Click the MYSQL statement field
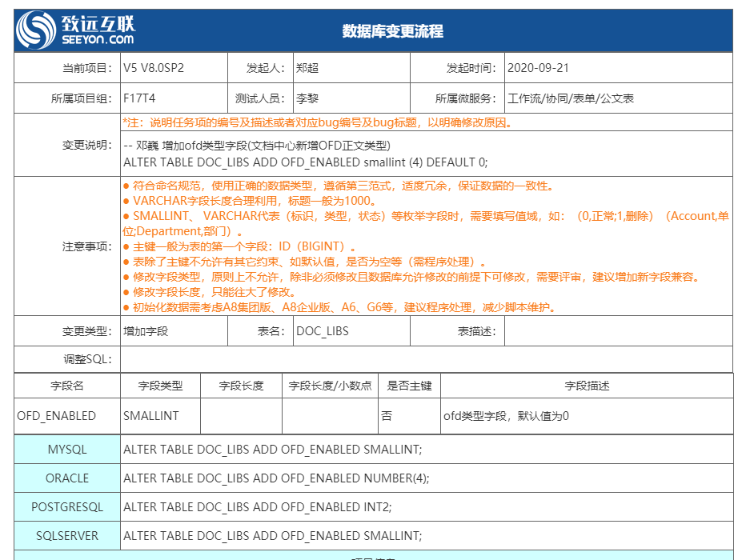 [426, 450]
